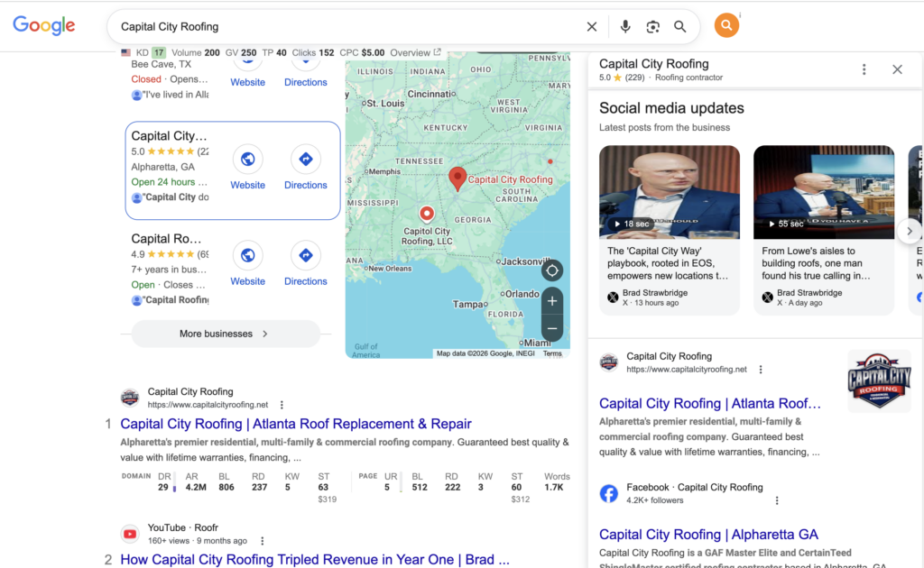Screen dimensions: 924x568
Task: Click the 4.2K+ followers text
Action: (x=655, y=500)
